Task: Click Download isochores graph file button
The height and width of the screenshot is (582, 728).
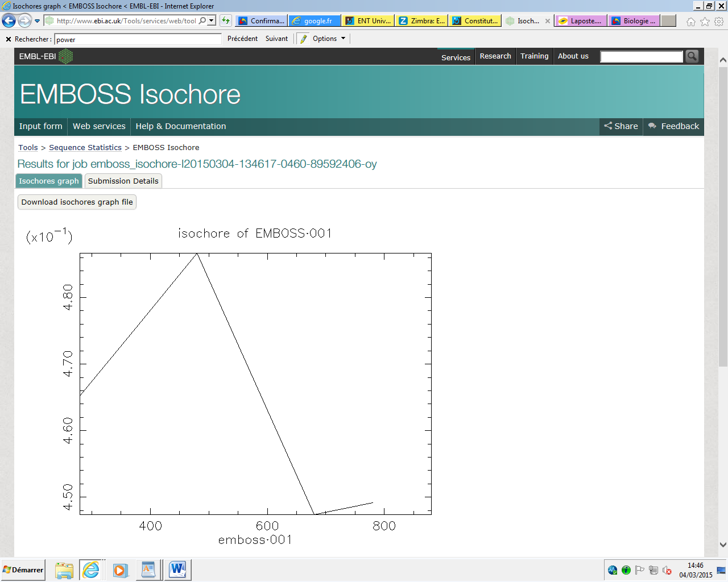Action: click(77, 202)
